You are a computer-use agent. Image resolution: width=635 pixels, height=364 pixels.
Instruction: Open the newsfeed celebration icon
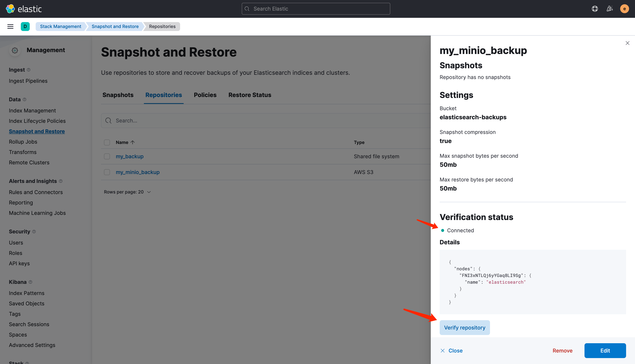pyautogui.click(x=610, y=9)
